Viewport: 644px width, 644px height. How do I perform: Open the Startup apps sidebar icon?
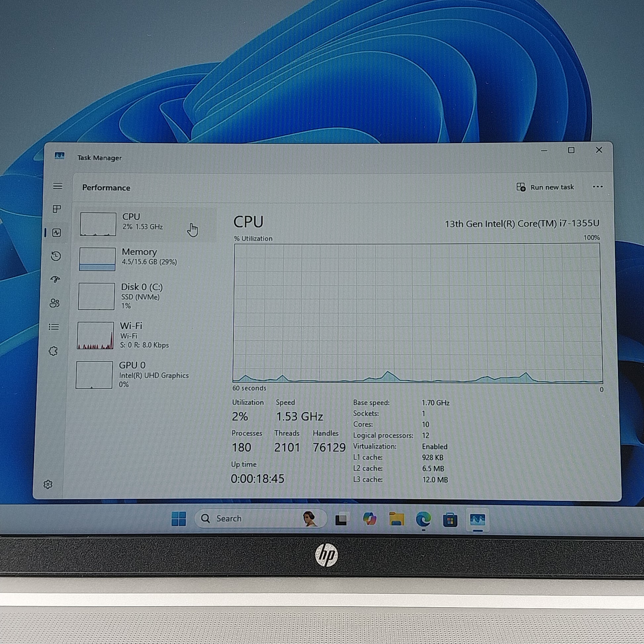tap(55, 279)
